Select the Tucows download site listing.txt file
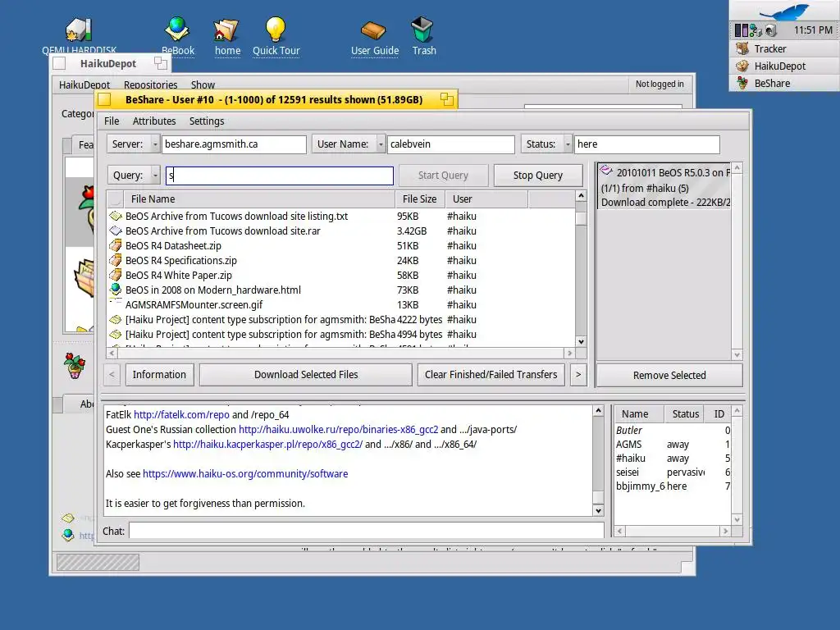 point(340,217)
